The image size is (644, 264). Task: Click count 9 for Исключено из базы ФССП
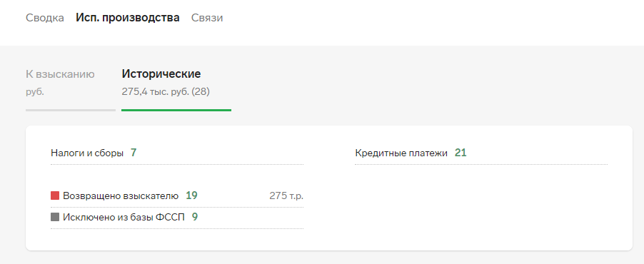point(195,217)
